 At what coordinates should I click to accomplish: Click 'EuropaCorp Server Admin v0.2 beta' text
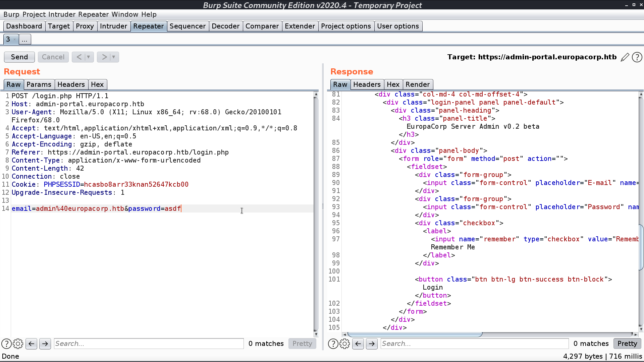pos(473,126)
